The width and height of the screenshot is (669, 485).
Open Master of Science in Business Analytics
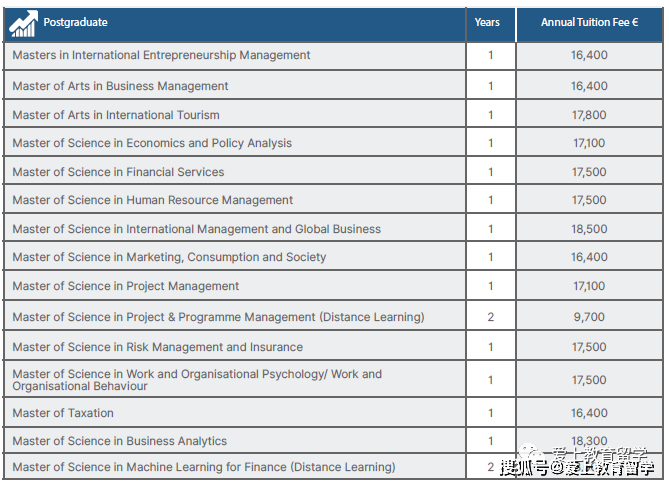[x=119, y=441]
